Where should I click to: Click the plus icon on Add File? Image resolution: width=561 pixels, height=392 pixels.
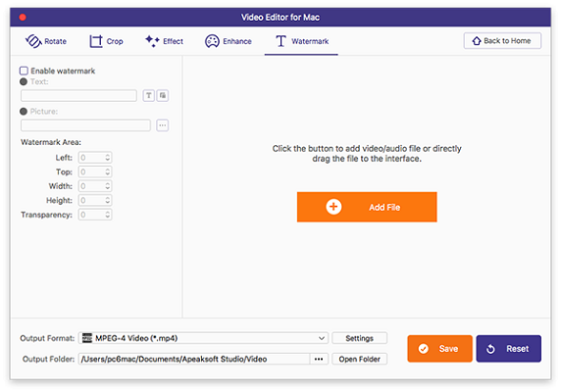click(x=333, y=207)
